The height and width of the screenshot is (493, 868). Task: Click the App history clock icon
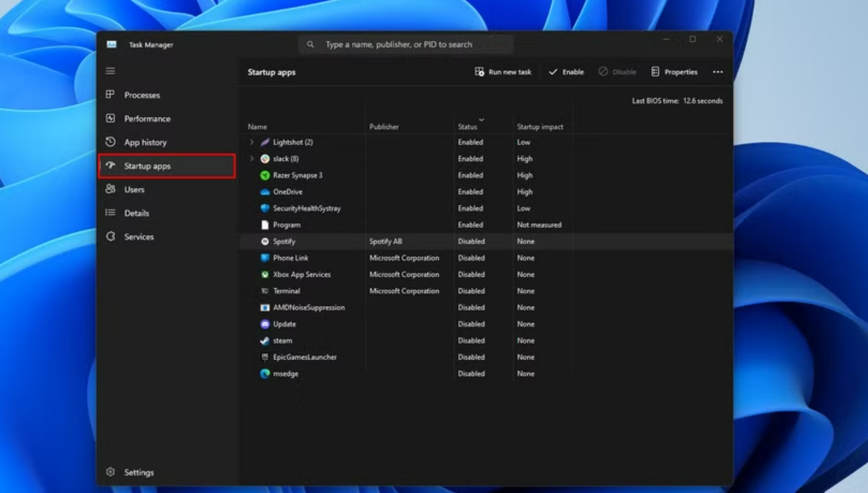click(x=110, y=142)
